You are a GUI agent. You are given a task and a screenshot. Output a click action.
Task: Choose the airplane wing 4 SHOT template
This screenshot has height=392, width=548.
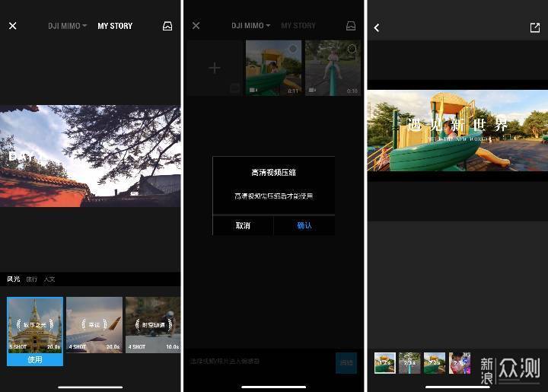(94, 323)
